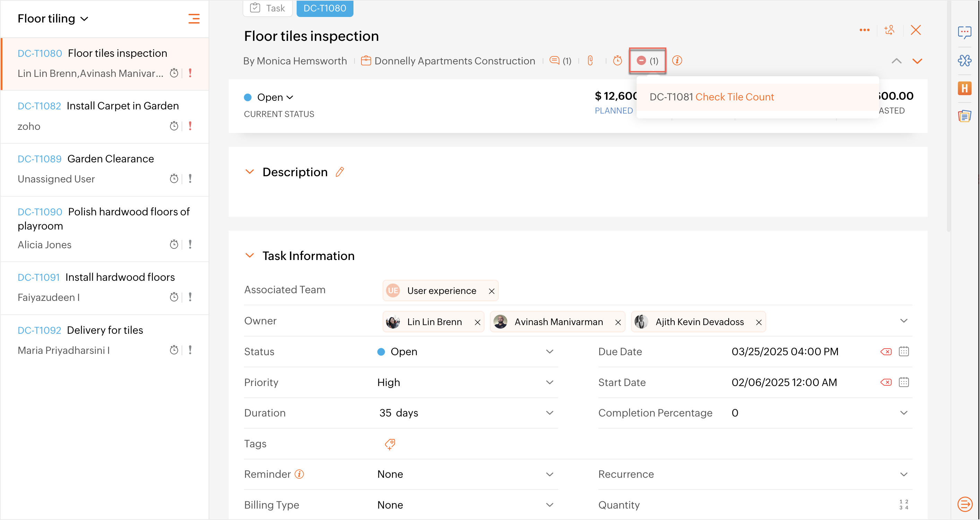Click the Quantity input field

tap(799, 505)
